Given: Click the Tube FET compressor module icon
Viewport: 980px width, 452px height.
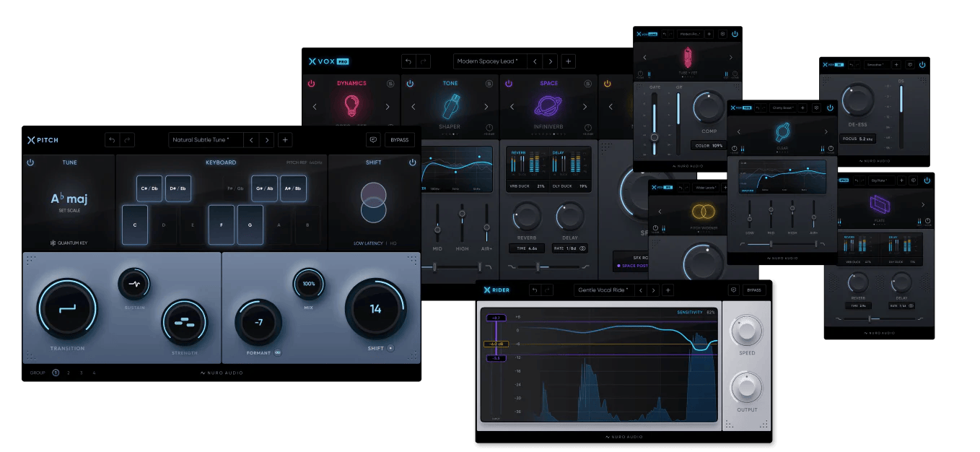Looking at the screenshot, I should point(687,58).
